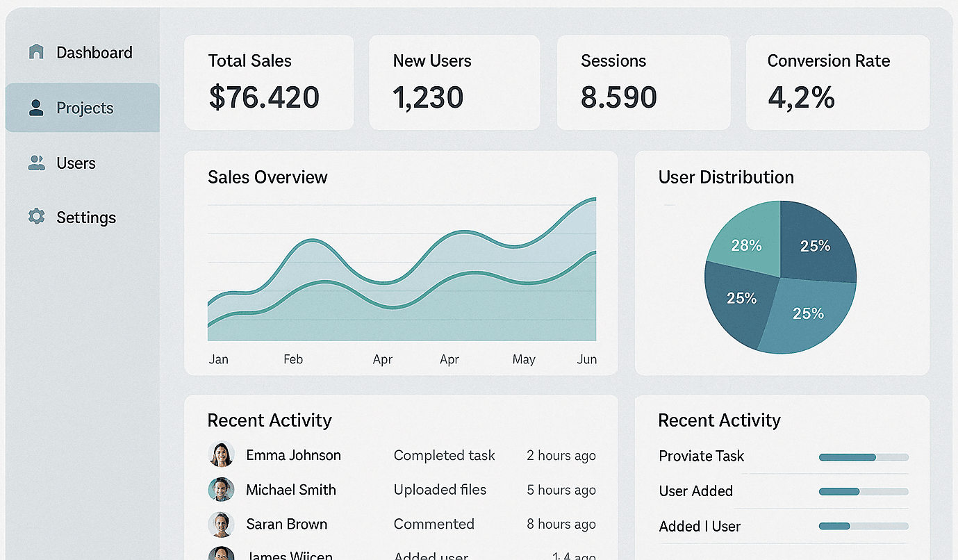Click the Jun label on sales chart
Image resolution: width=958 pixels, height=560 pixels.
click(587, 359)
